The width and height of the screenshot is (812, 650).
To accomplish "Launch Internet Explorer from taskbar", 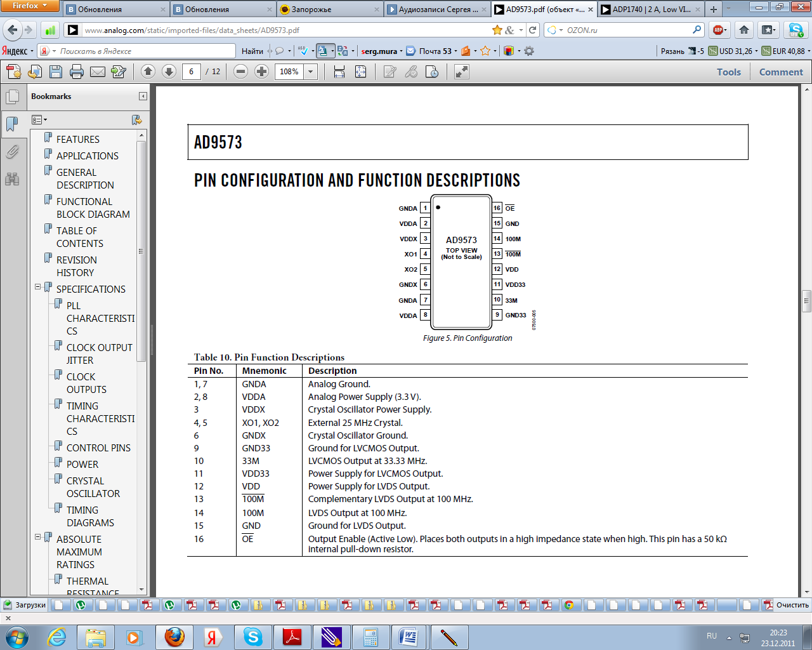I will [57, 637].
